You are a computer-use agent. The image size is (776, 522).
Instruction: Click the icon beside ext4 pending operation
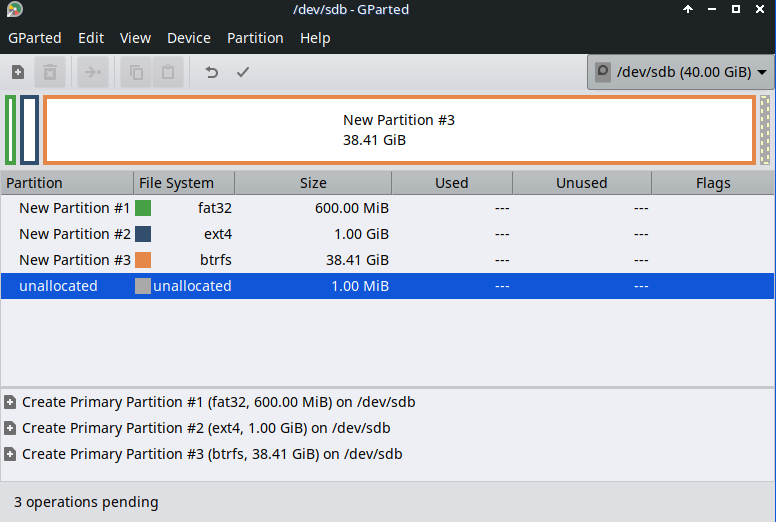(10, 428)
